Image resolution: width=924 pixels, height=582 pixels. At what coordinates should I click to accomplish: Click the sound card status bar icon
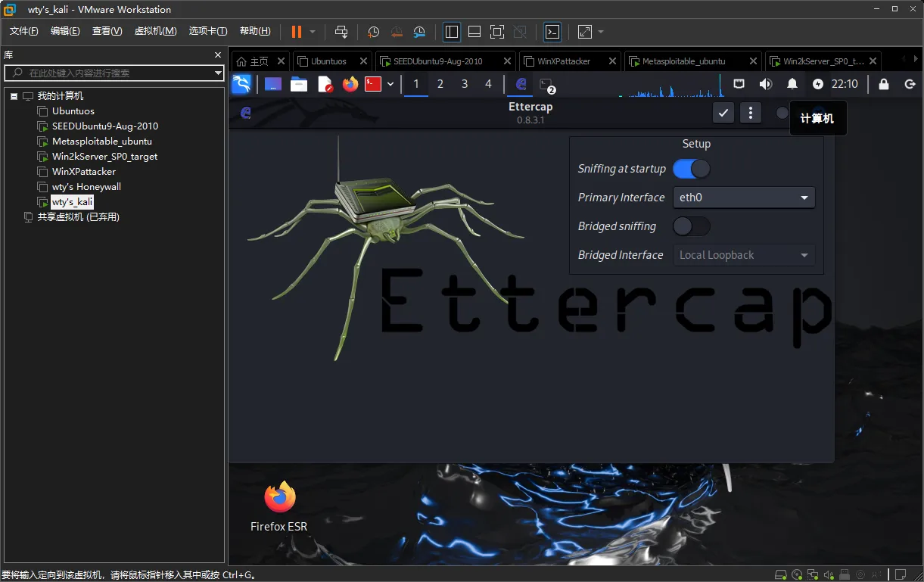pyautogui.click(x=828, y=574)
